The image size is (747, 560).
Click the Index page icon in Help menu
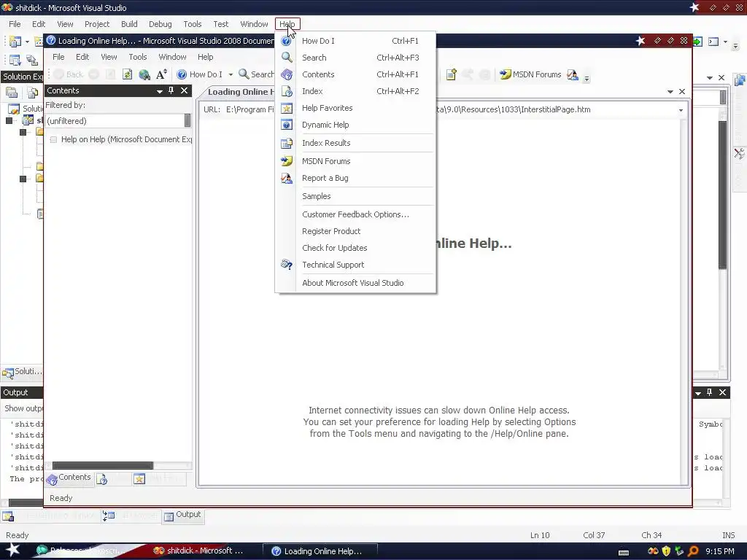tap(286, 91)
